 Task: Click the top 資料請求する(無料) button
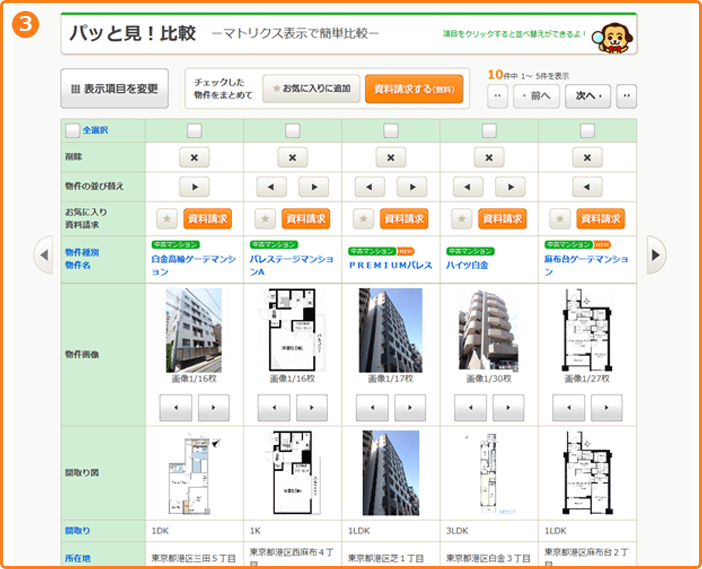coord(414,89)
